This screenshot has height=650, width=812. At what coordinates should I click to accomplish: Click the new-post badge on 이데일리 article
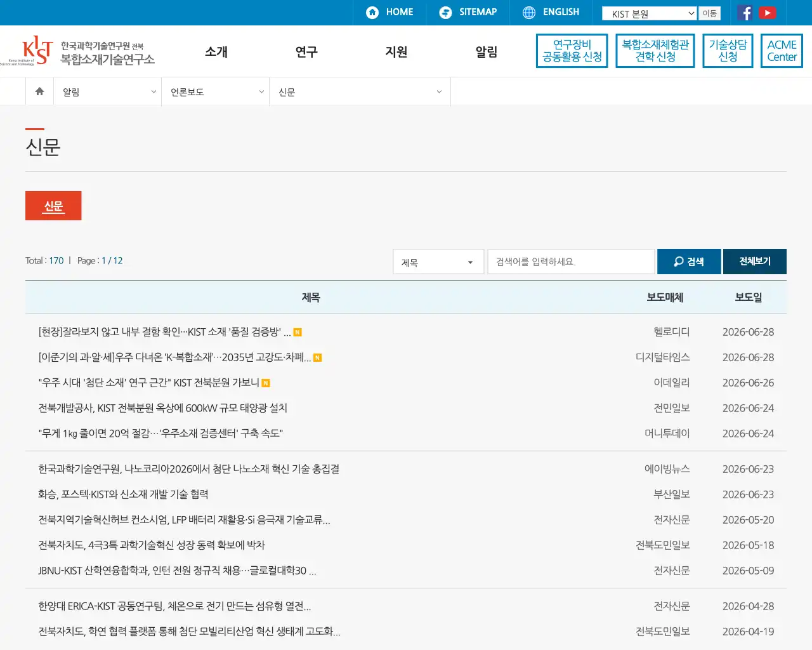(266, 383)
